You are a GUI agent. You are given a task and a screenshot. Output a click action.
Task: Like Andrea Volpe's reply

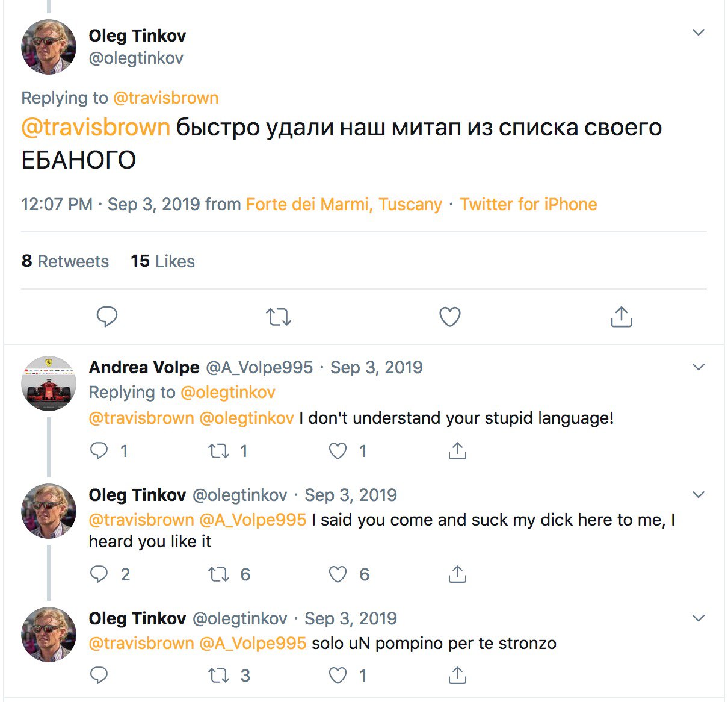[338, 450]
